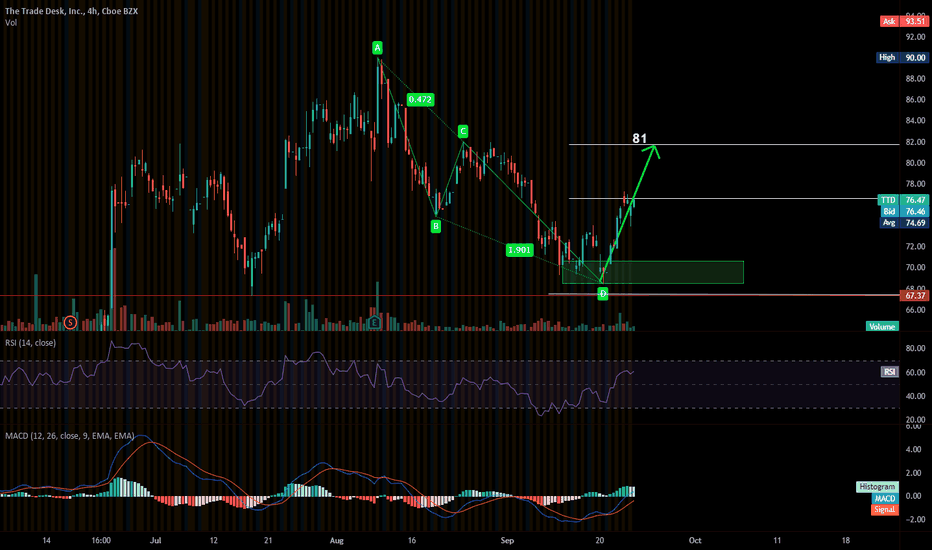Viewport: 932px width, 550px height.
Task: Click 72.00 on the price axis
Action: coord(915,246)
